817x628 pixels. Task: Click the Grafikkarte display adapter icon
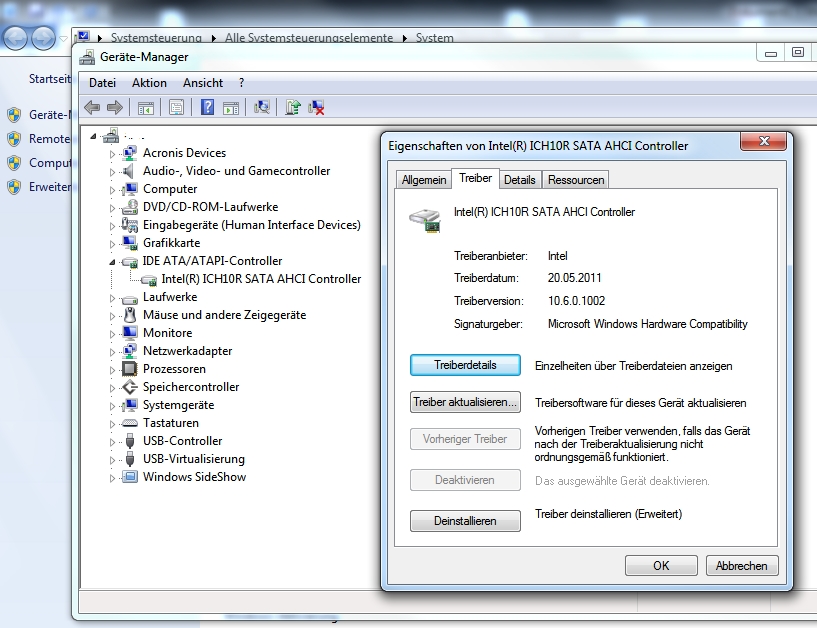pos(129,242)
